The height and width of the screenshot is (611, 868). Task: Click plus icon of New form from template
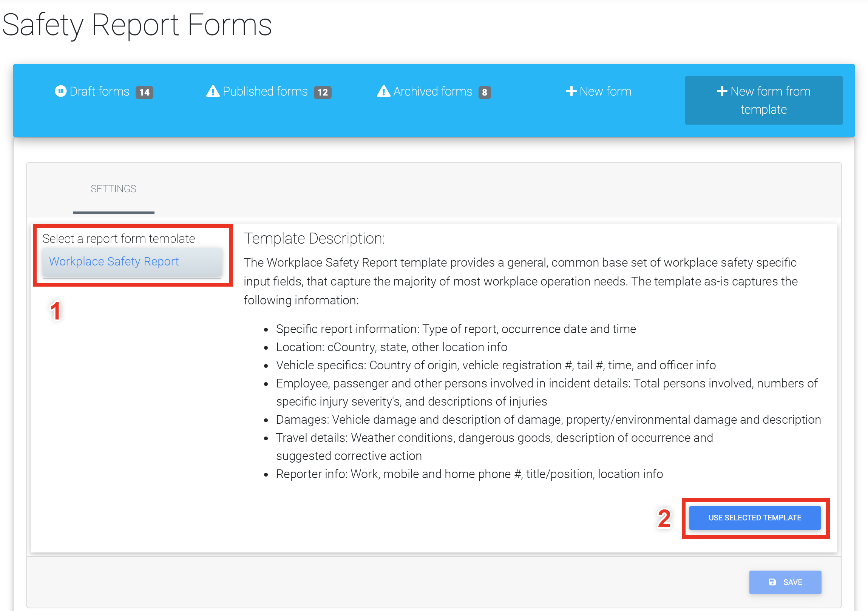pos(722,91)
